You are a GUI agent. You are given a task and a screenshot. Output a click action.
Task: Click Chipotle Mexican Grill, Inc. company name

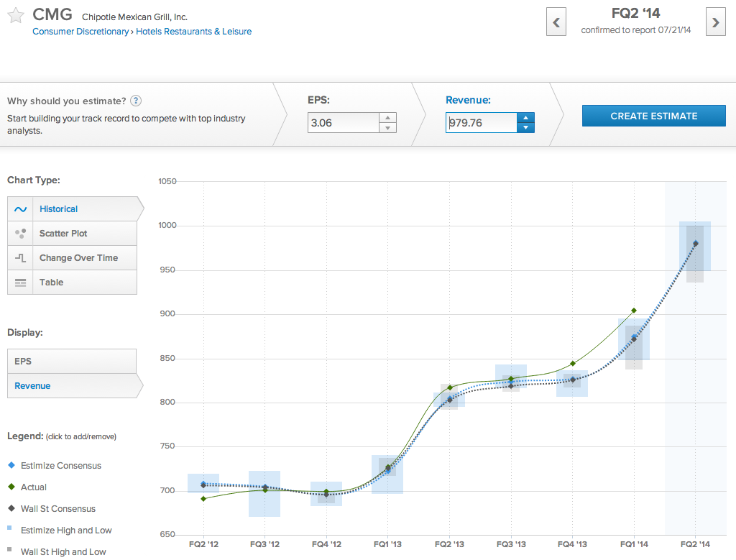(134, 17)
